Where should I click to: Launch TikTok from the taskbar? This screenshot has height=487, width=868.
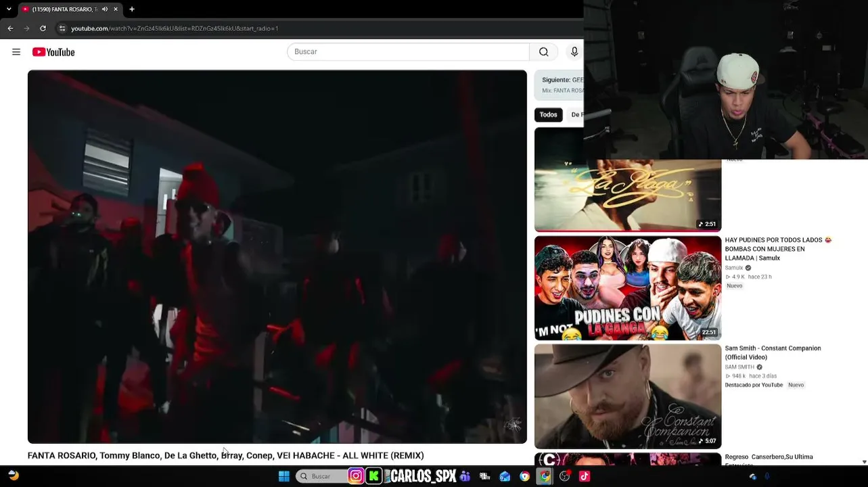click(585, 476)
